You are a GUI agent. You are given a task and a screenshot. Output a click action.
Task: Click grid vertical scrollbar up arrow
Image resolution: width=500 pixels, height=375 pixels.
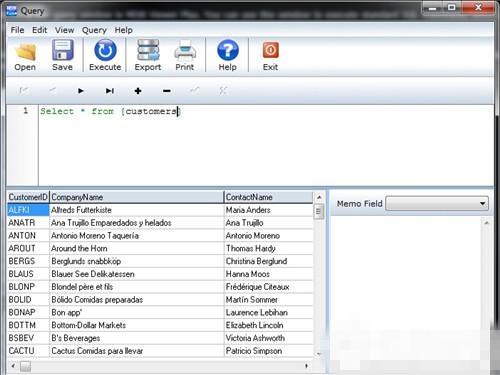click(319, 197)
